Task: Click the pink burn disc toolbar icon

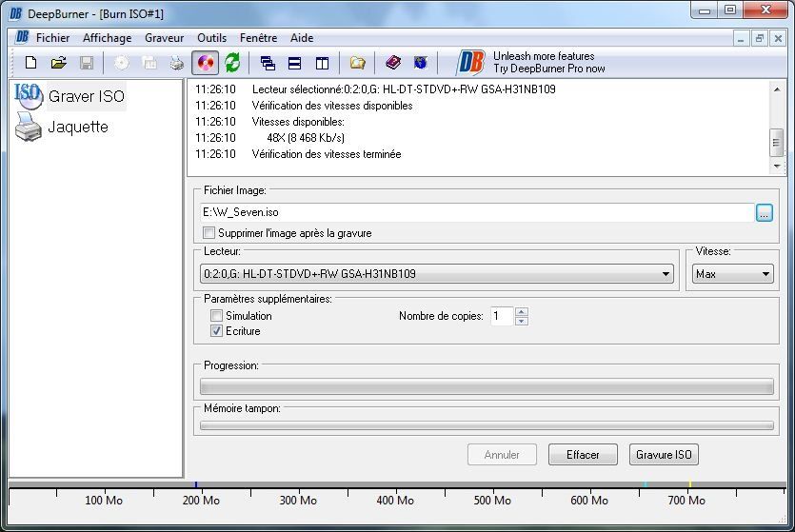Action: click(x=205, y=63)
